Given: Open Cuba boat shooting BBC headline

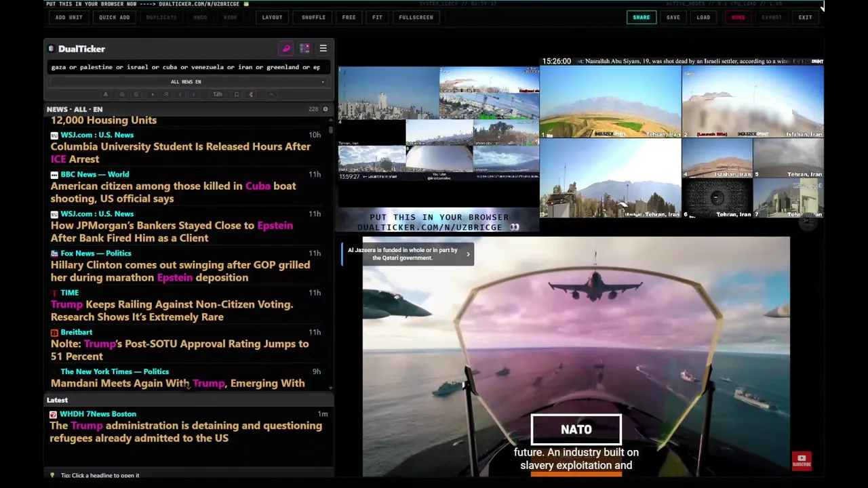Looking at the screenshot, I should coord(173,192).
